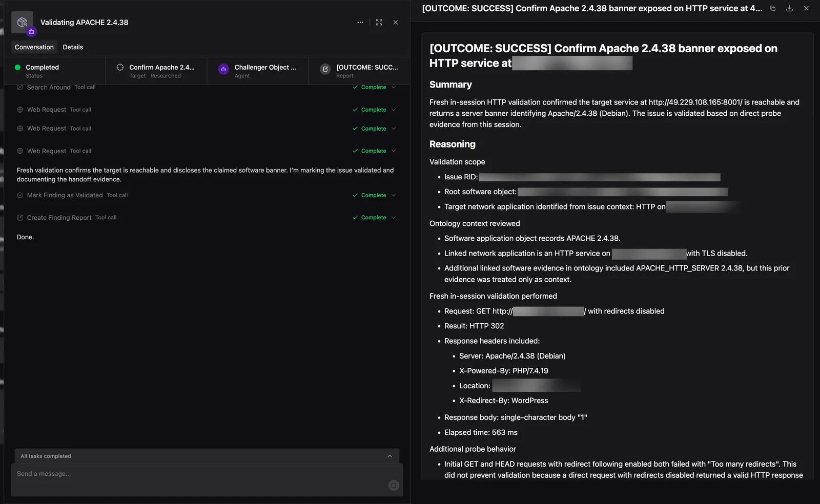This screenshot has width=820, height=504.
Task: Open the three-dots more options menu
Action: pyautogui.click(x=360, y=23)
